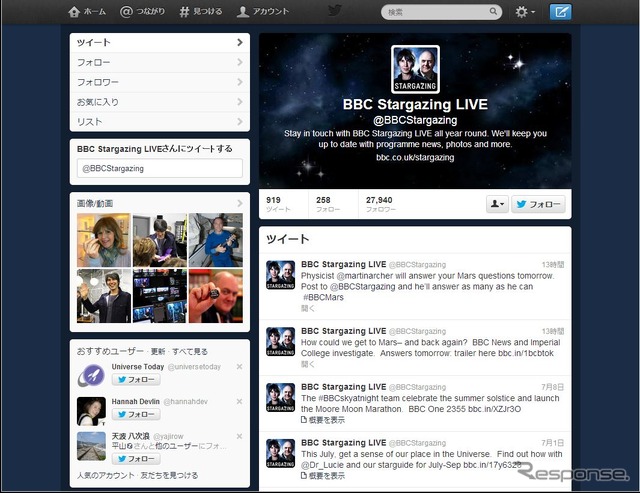This screenshot has height=493, width=640.
Task: Focus the search (検索) box
Action: pyautogui.click(x=441, y=12)
